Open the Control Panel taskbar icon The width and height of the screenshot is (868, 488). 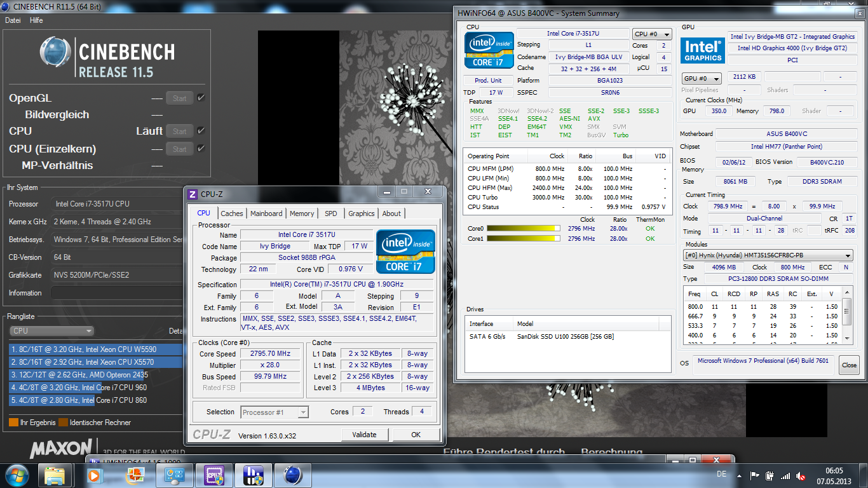click(x=174, y=475)
